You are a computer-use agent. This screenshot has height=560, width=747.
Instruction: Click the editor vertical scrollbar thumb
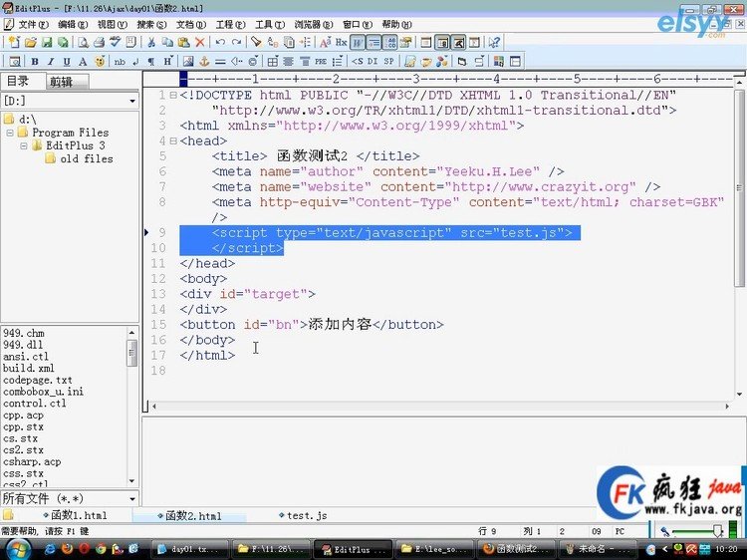click(x=739, y=188)
